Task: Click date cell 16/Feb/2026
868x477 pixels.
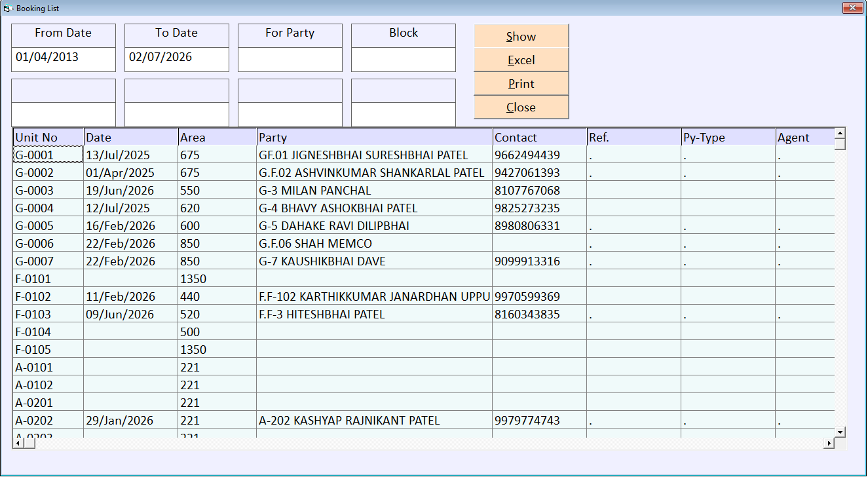Action: tap(131, 226)
